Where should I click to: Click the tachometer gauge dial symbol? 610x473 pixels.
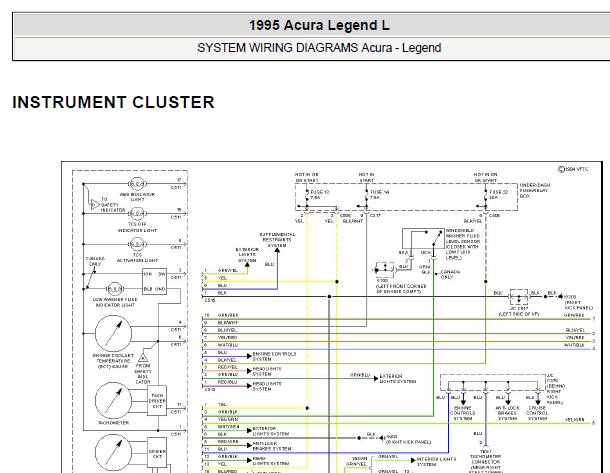coord(113,401)
